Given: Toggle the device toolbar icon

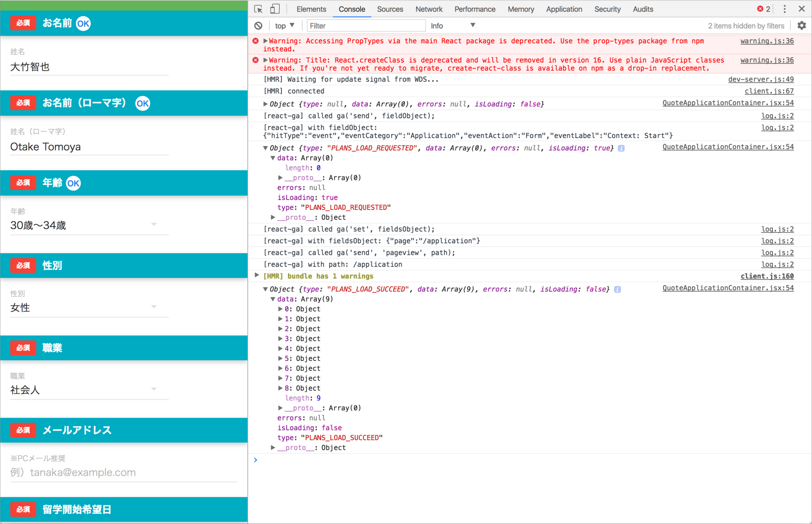Looking at the screenshot, I should [275, 9].
